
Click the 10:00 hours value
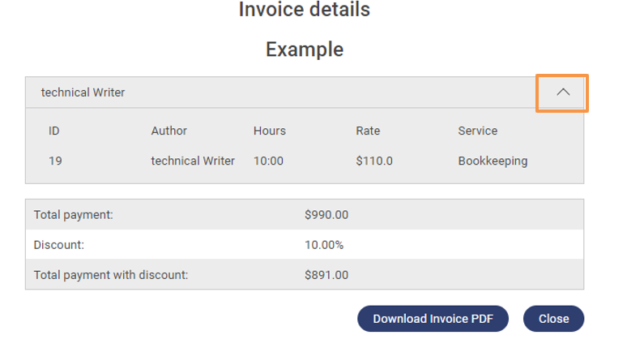268,161
